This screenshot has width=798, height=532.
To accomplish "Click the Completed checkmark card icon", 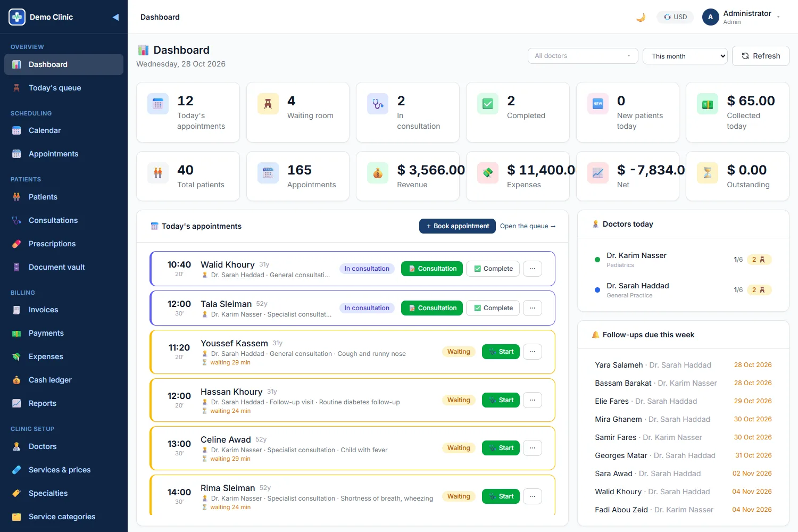I will click(488, 104).
